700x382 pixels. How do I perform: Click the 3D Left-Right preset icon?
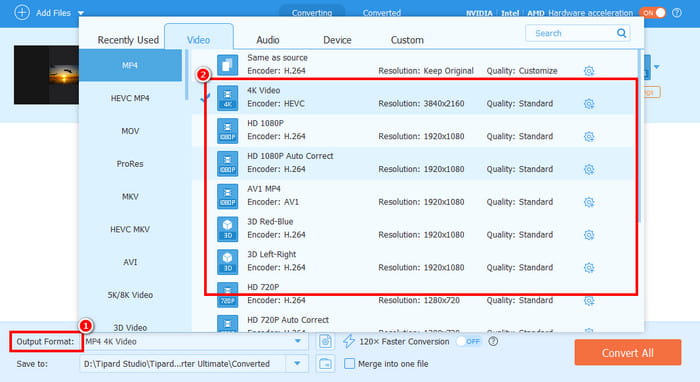228,262
